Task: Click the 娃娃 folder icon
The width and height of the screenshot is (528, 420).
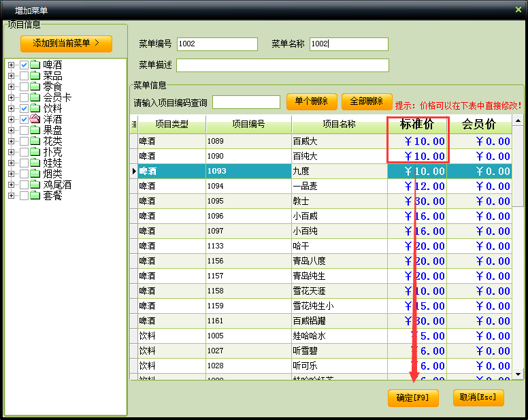Action: click(35, 163)
